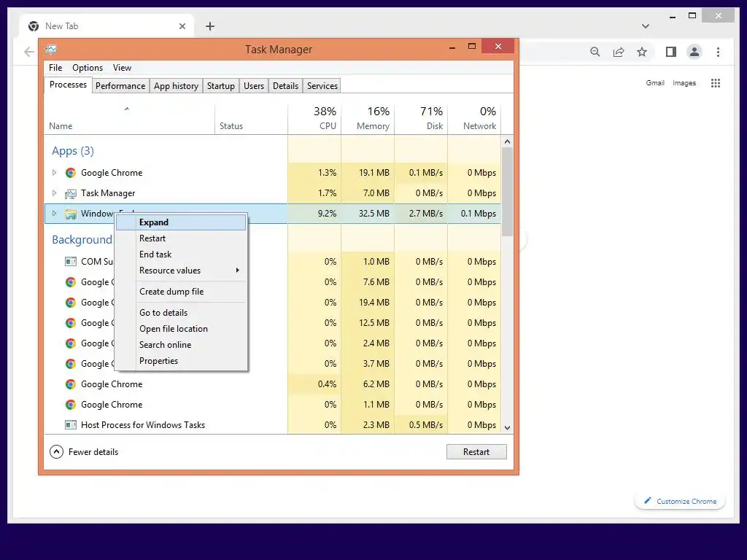
Task: Click Chrome icon in the 12.5 MB row
Action: tap(71, 323)
